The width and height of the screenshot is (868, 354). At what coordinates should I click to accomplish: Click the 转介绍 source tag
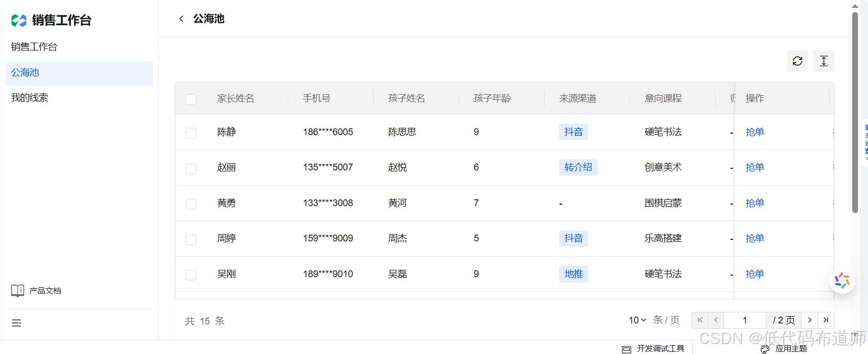pos(578,167)
